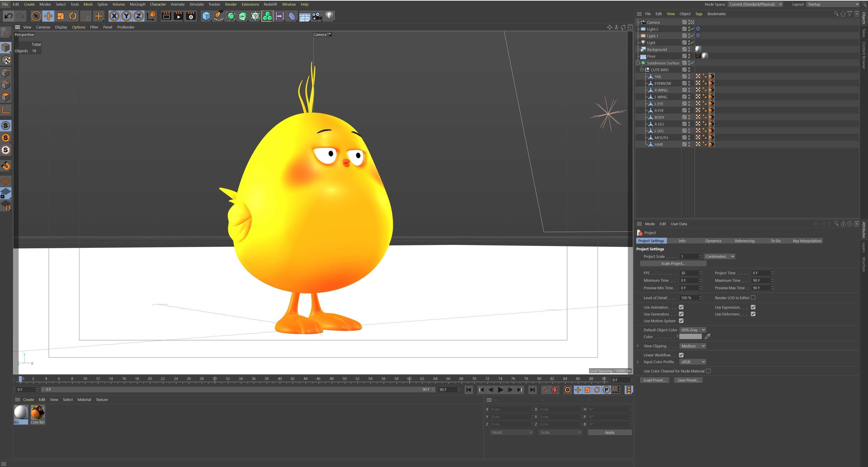Add a Cube primitive object
Viewport: 868px width, 467px height.
[x=206, y=16]
